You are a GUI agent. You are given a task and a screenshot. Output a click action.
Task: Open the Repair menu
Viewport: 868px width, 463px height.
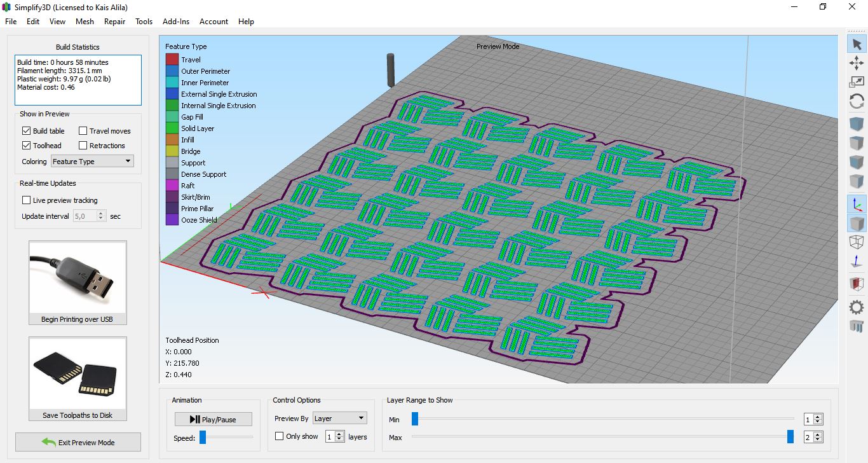coord(115,22)
